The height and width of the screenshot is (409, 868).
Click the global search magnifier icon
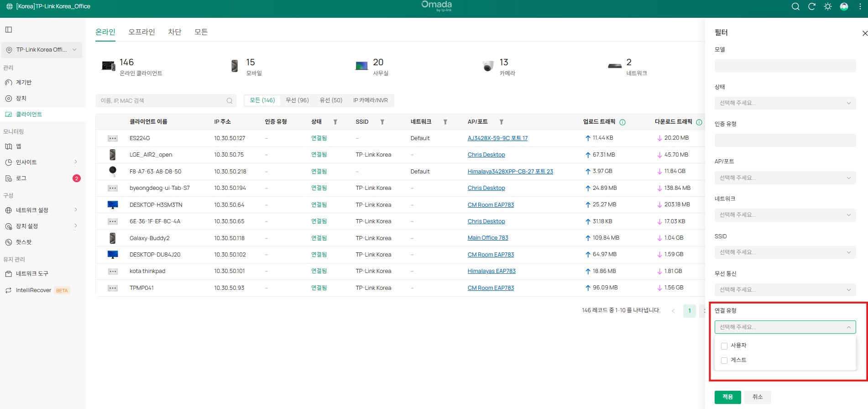[x=795, y=6]
